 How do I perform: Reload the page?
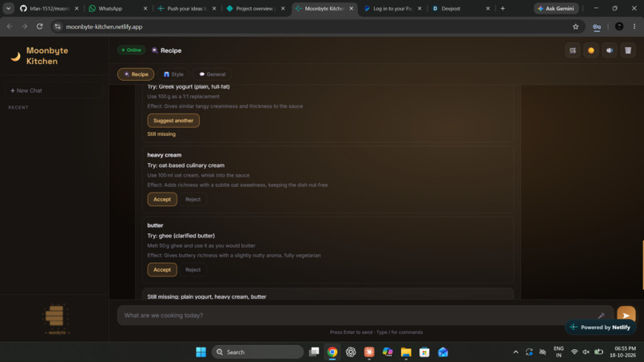40,26
